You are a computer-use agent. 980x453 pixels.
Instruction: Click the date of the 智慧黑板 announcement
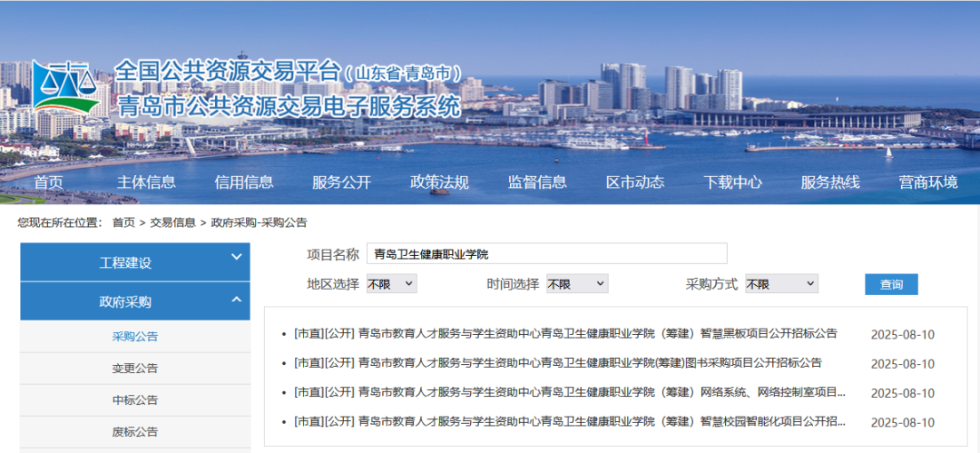pos(903,335)
